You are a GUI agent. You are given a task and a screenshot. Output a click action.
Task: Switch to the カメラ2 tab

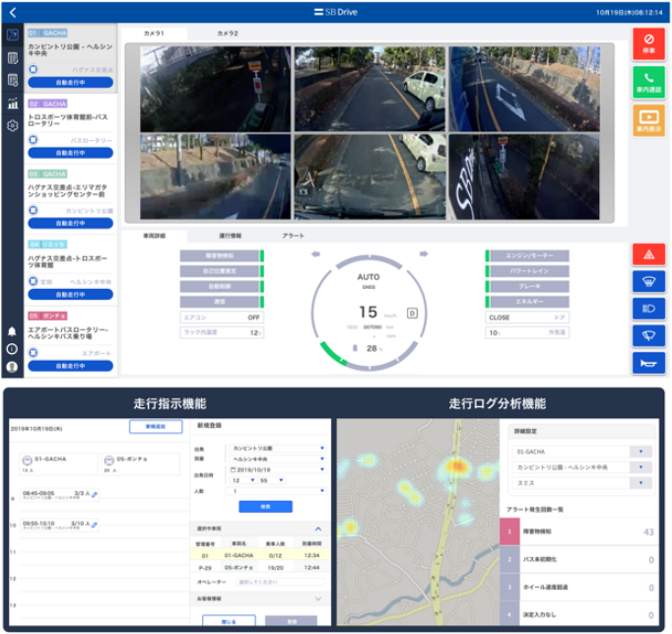228,34
